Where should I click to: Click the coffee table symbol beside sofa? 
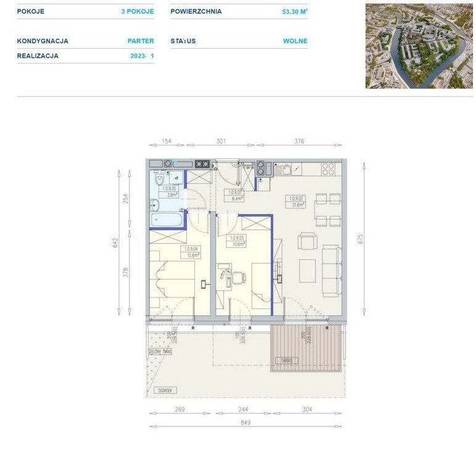pyautogui.click(x=307, y=271)
